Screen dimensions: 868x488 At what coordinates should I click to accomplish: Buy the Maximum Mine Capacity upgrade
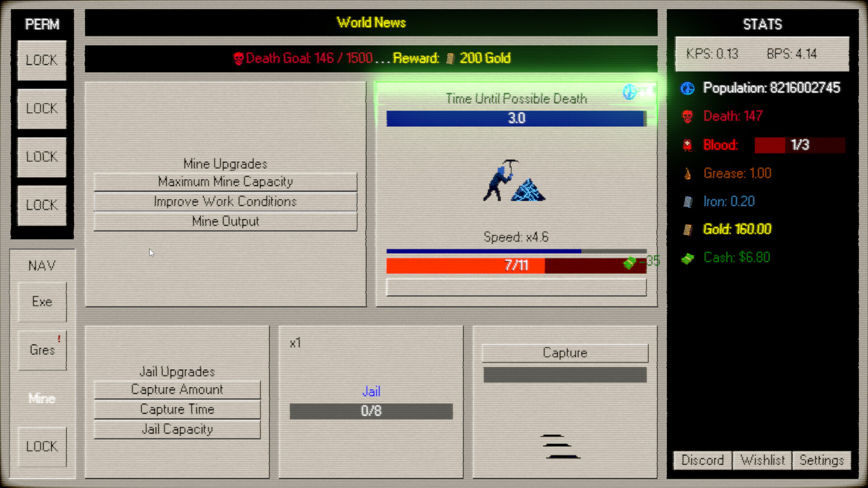point(225,182)
